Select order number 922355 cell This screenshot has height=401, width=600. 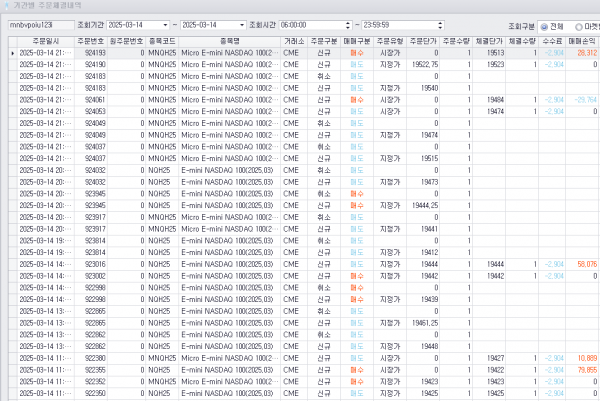click(x=91, y=370)
